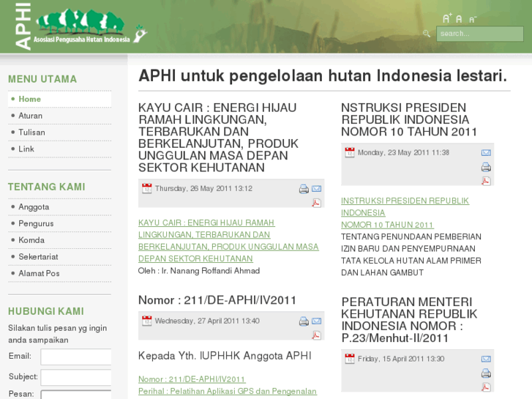This screenshot has height=399, width=532.
Task: Click calendar icon beside Friday, 15 April 2011
Action: point(350,359)
